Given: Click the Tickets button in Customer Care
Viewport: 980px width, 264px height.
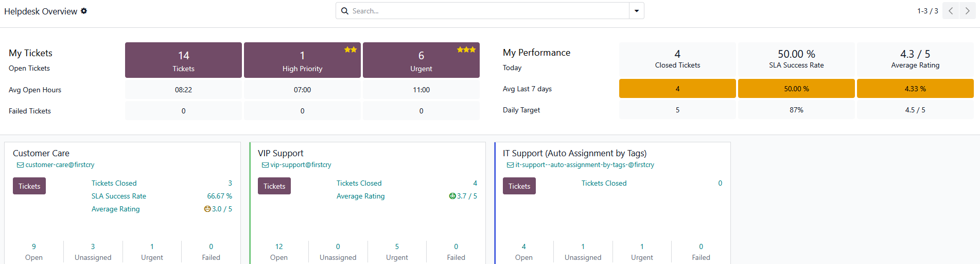Looking at the screenshot, I should [x=29, y=186].
